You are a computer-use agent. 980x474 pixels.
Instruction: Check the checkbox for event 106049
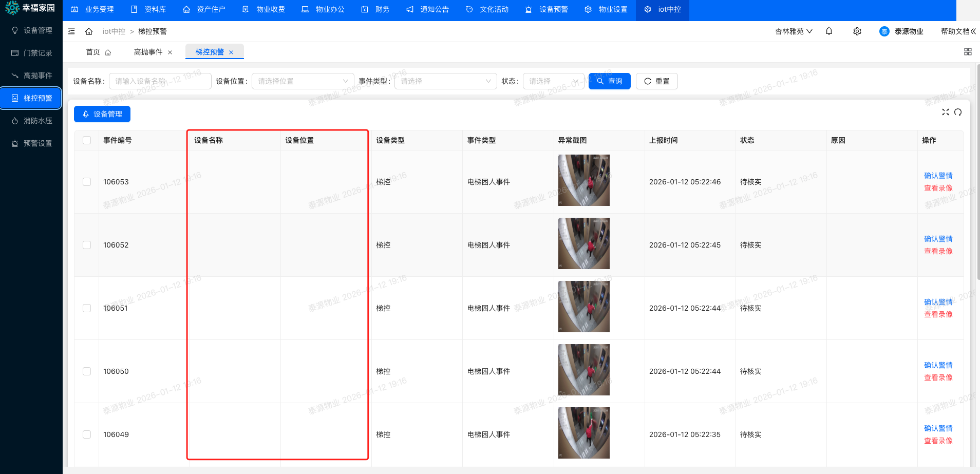click(86, 434)
